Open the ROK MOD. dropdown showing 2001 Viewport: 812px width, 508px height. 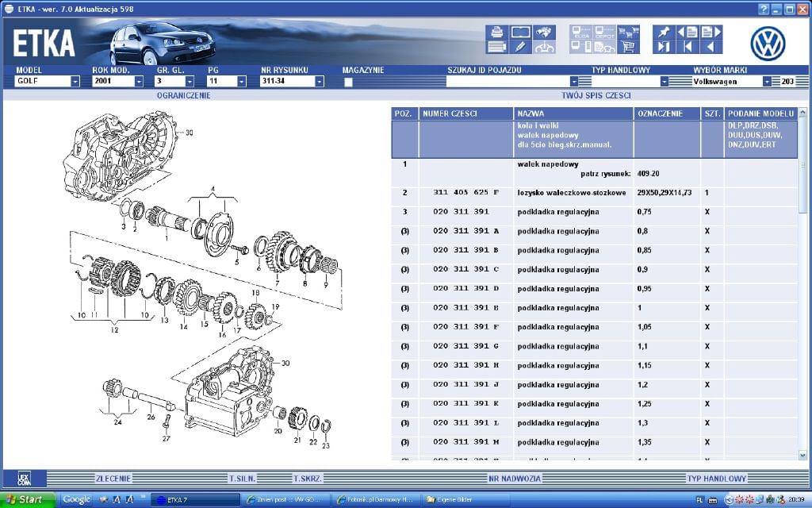pos(139,82)
